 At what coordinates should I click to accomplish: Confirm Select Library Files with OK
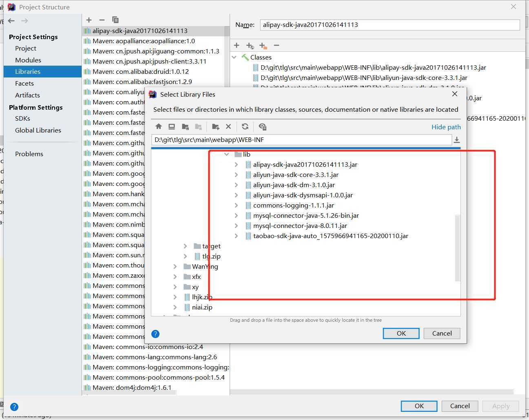pos(401,333)
